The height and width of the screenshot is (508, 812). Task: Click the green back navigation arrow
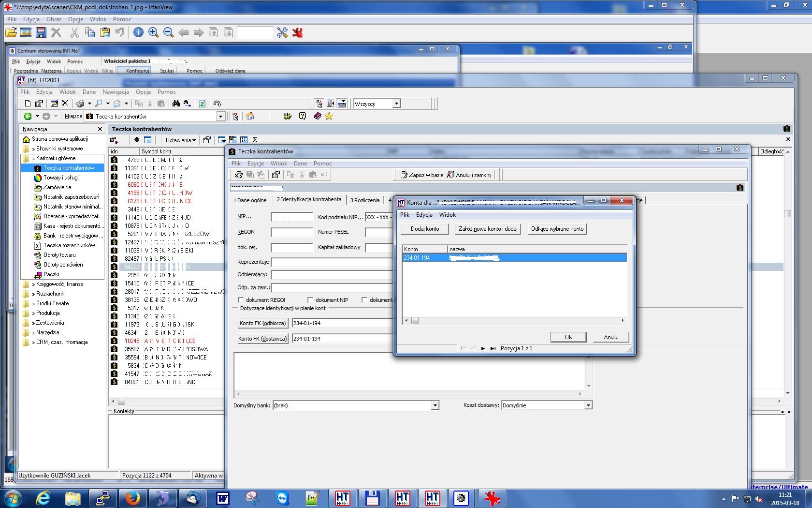28,116
